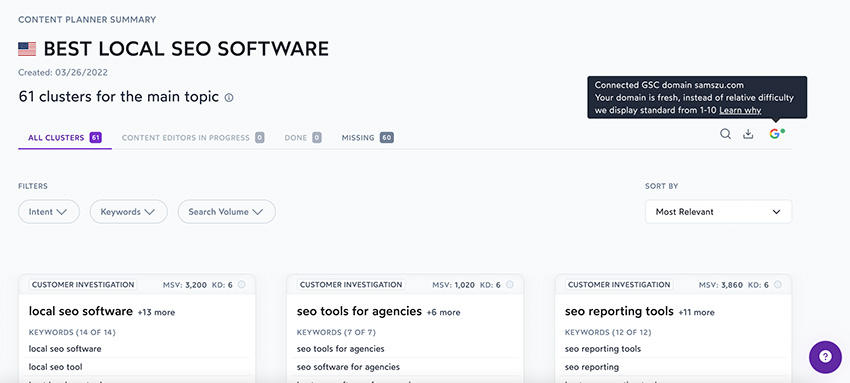This screenshot has width=850, height=383.
Task: Click the MSV: 3,860 value
Action: click(721, 285)
